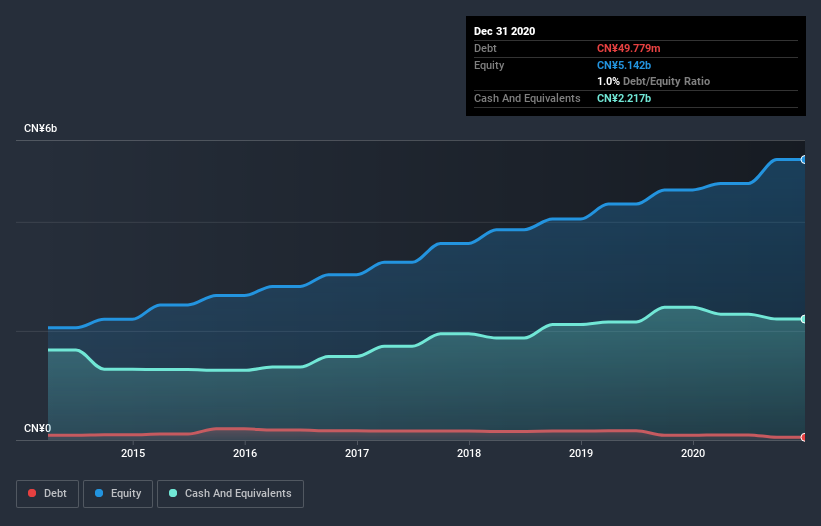Click the CN¥6b y-axis label
The image size is (821, 526).
(40, 129)
